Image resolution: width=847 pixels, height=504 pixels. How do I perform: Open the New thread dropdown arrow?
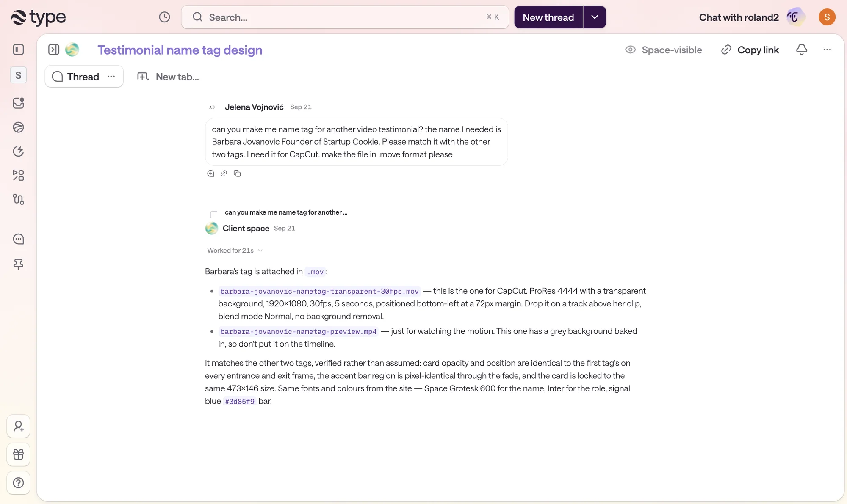click(x=595, y=17)
